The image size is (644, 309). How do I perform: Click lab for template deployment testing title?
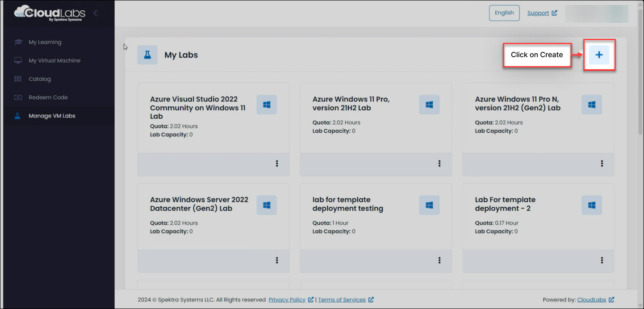(x=348, y=204)
